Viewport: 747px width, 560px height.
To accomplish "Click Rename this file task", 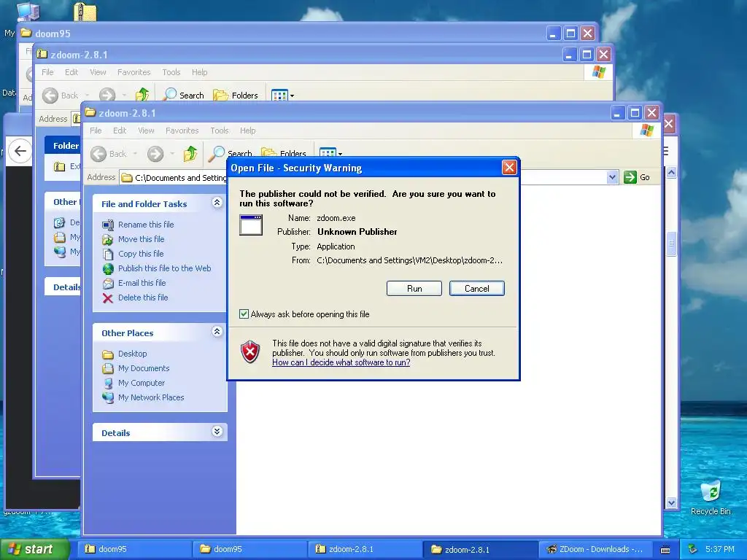I will [146, 225].
